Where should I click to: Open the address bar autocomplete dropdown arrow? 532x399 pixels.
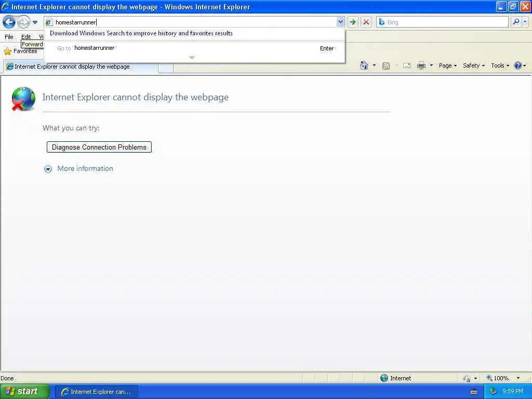coord(340,22)
